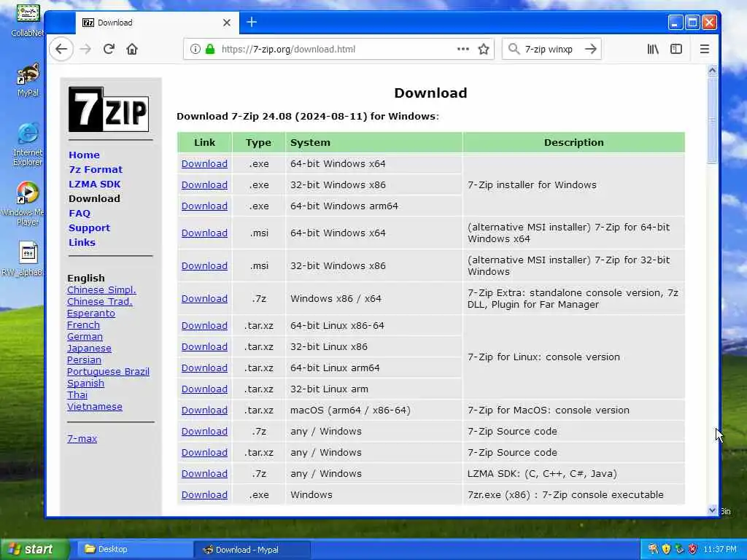Image resolution: width=747 pixels, height=560 pixels.
Task: Download LZMA SDK .7z archive
Action: coord(204,474)
